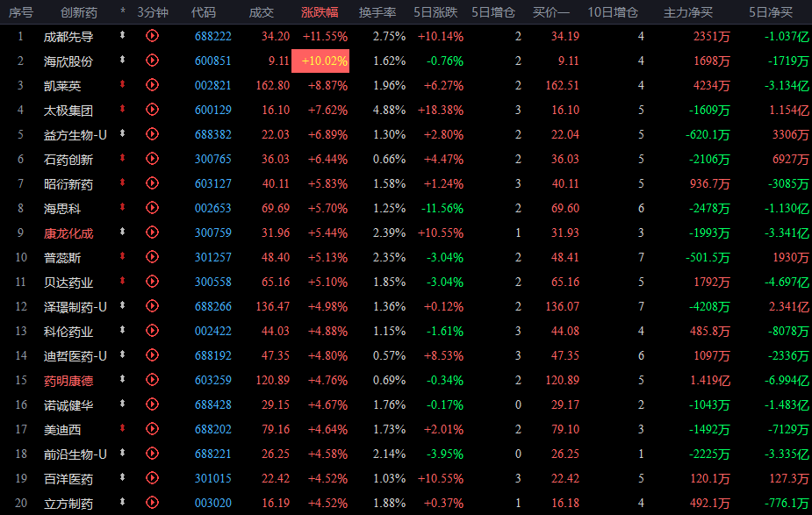Click pin marker beside 太极集团
Screen dimensions: 812x515
123,109
